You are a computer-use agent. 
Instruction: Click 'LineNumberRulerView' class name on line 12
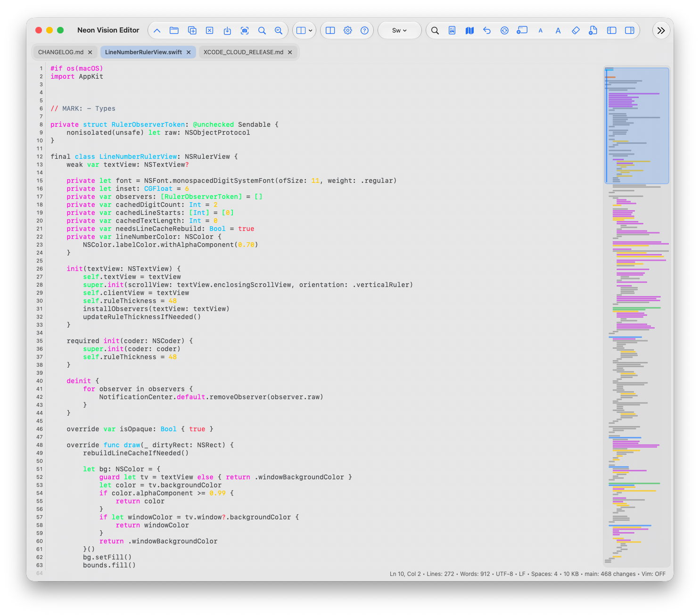(138, 156)
